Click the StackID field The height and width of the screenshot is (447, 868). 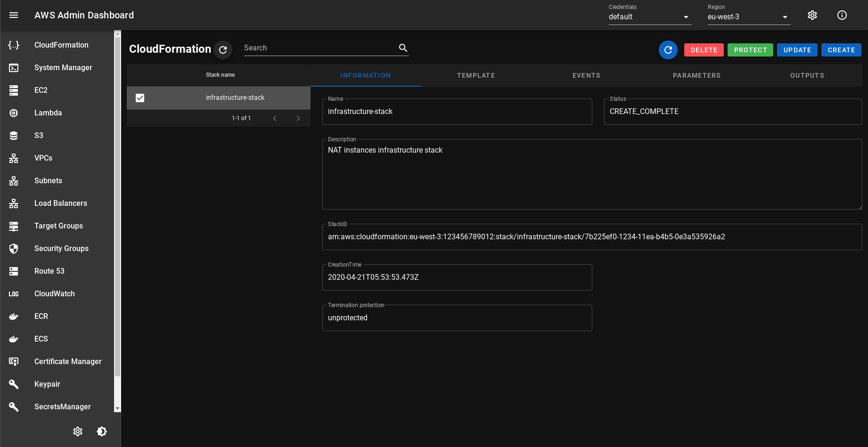pos(592,237)
